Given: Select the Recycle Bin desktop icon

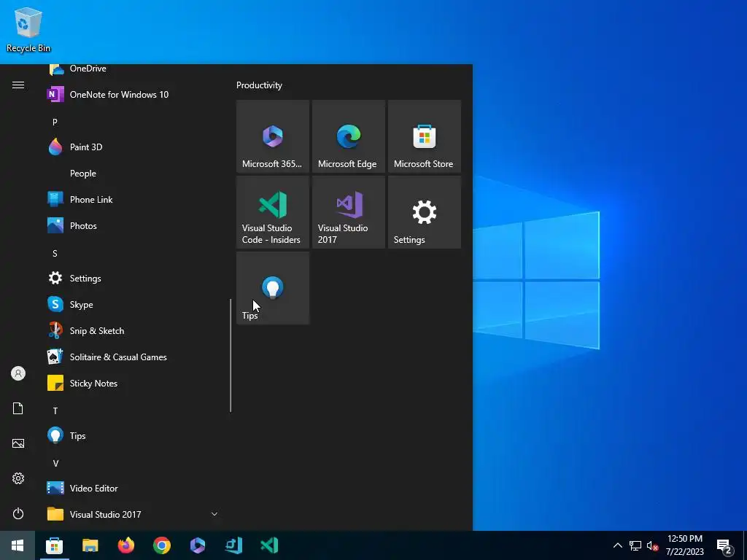Looking at the screenshot, I should point(28,29).
